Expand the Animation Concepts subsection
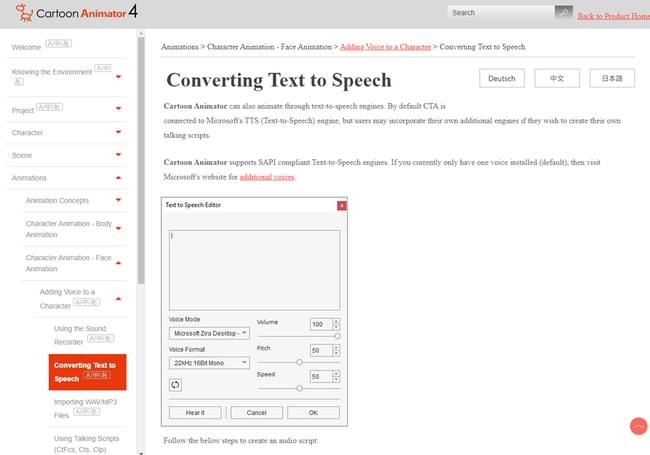 (x=118, y=200)
